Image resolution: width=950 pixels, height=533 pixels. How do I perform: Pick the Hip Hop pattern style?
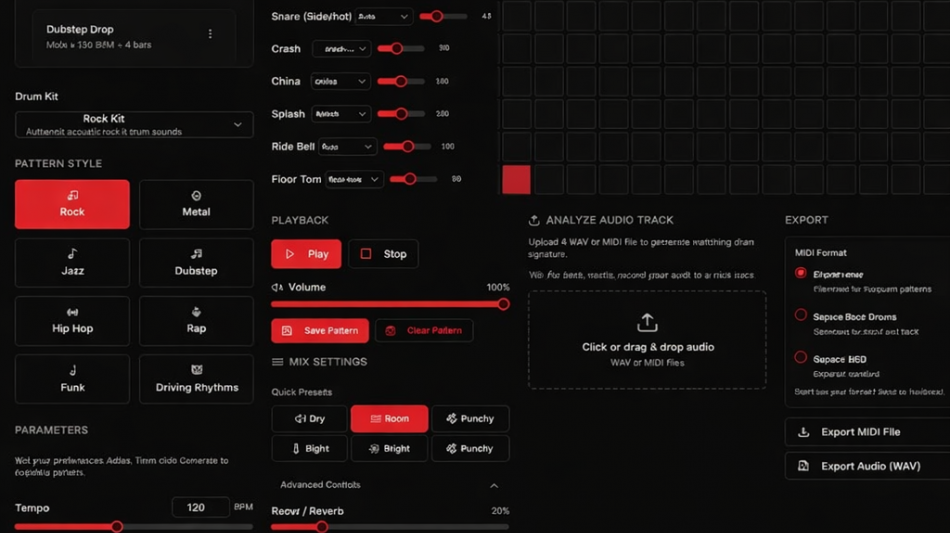[72, 320]
